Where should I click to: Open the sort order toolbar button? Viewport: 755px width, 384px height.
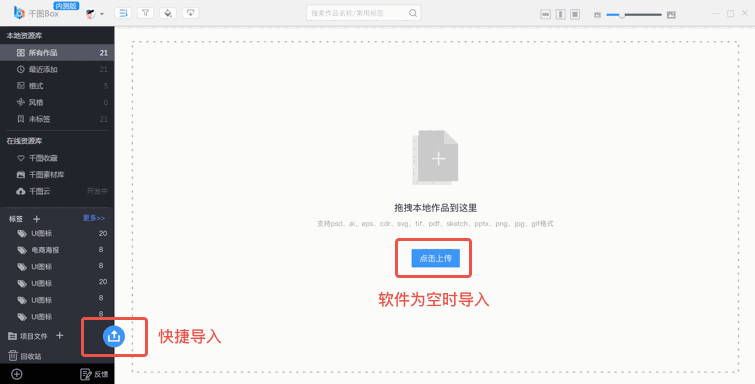pyautogui.click(x=123, y=13)
